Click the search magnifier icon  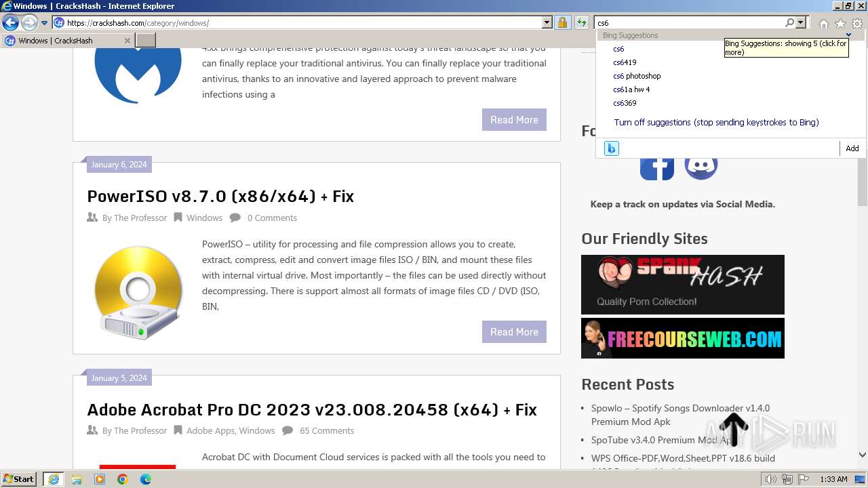click(789, 23)
